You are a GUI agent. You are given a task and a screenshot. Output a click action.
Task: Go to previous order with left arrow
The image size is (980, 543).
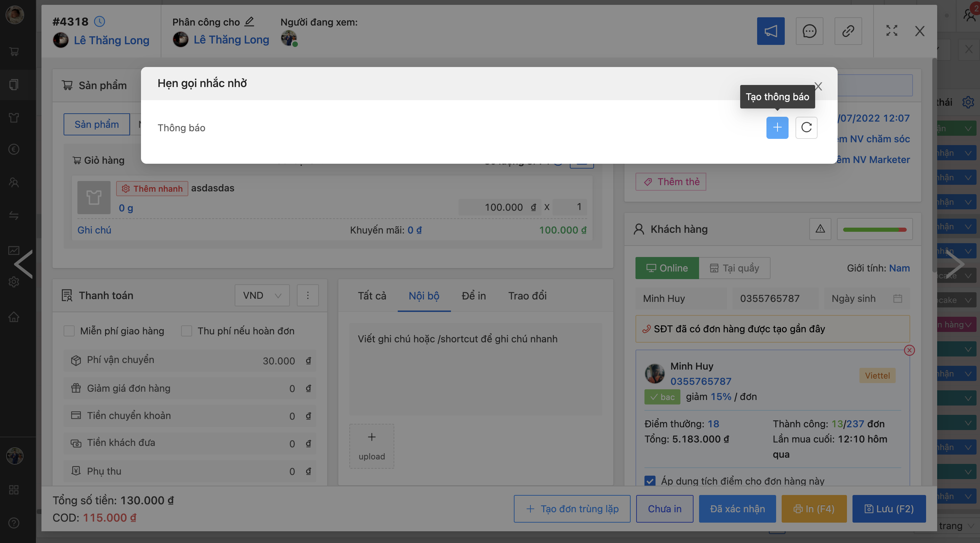point(23,264)
